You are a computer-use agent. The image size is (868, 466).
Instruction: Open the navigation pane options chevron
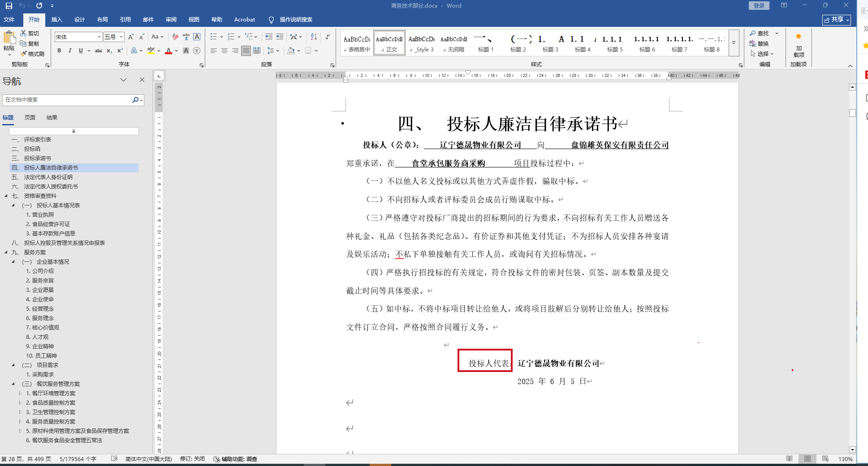coord(123,80)
